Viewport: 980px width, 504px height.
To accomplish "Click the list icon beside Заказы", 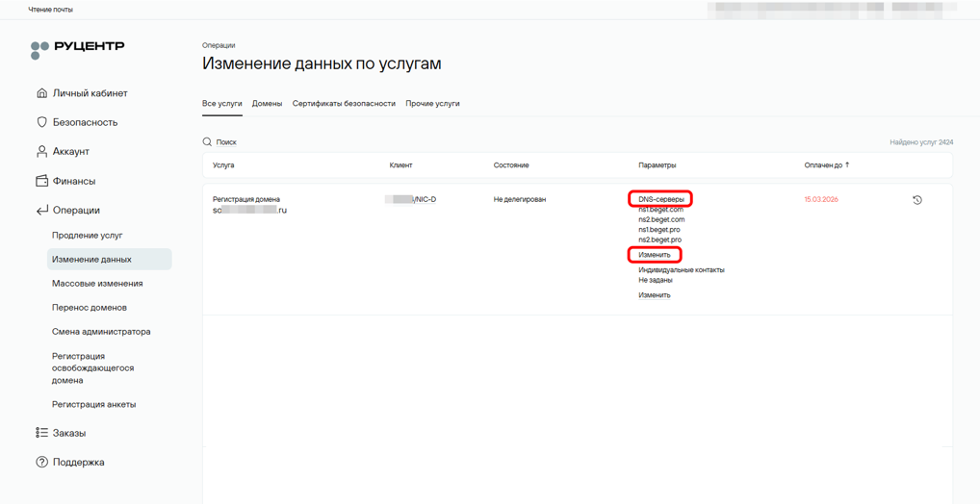I will [x=41, y=433].
